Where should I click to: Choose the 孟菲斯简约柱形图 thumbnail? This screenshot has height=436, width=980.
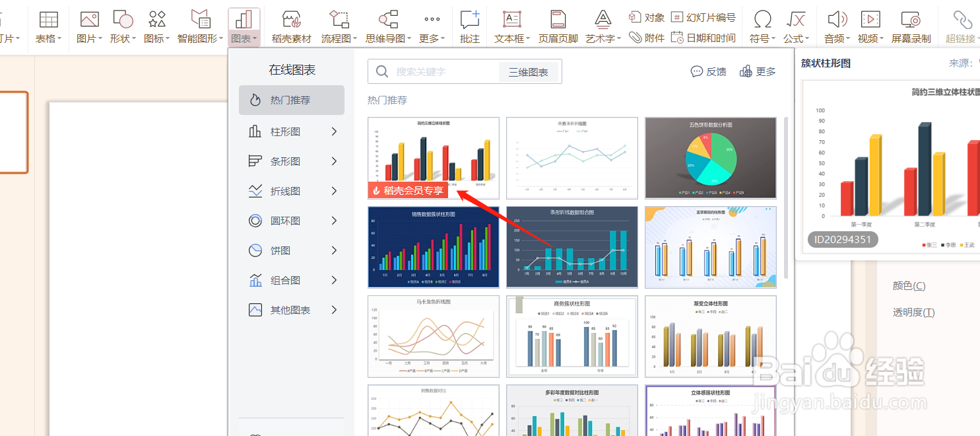pos(711,247)
